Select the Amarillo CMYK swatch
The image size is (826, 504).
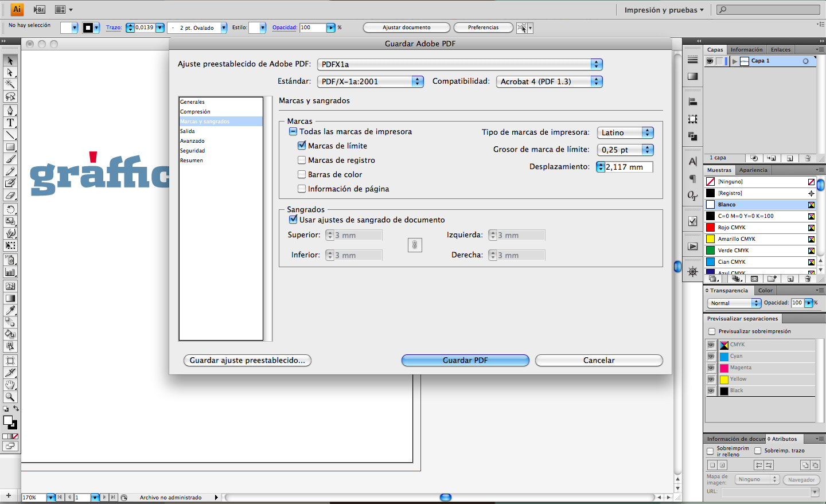(760, 239)
